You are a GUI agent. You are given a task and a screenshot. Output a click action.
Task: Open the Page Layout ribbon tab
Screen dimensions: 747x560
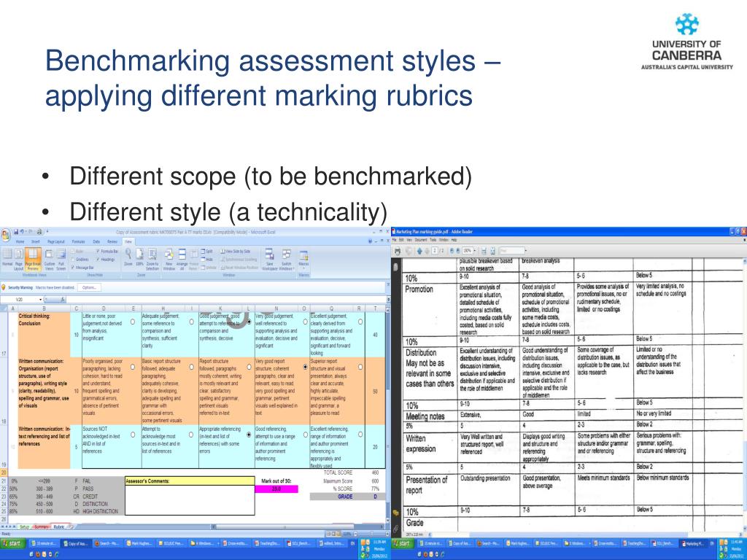(x=55, y=241)
